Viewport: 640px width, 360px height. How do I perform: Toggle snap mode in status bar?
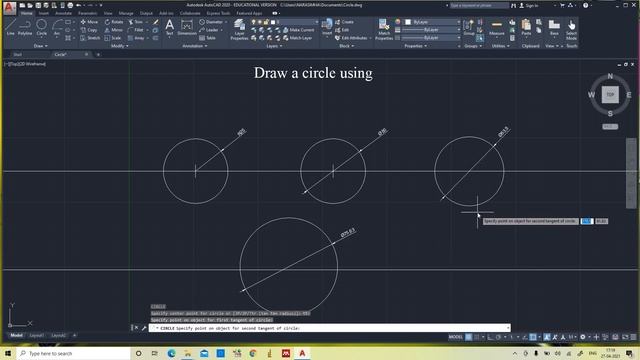click(x=476, y=337)
